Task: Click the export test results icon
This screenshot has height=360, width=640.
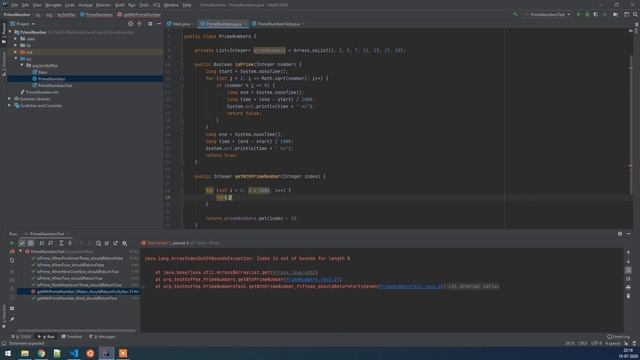Action: click(x=116, y=243)
